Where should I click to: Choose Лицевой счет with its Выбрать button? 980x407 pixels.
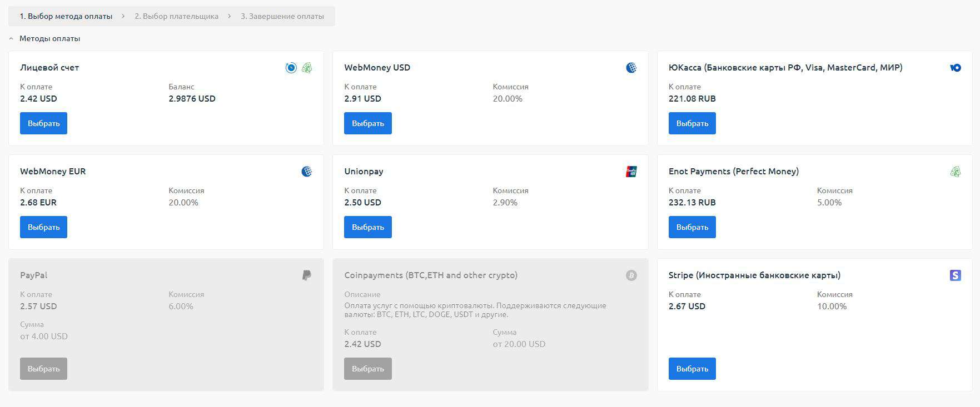click(43, 123)
